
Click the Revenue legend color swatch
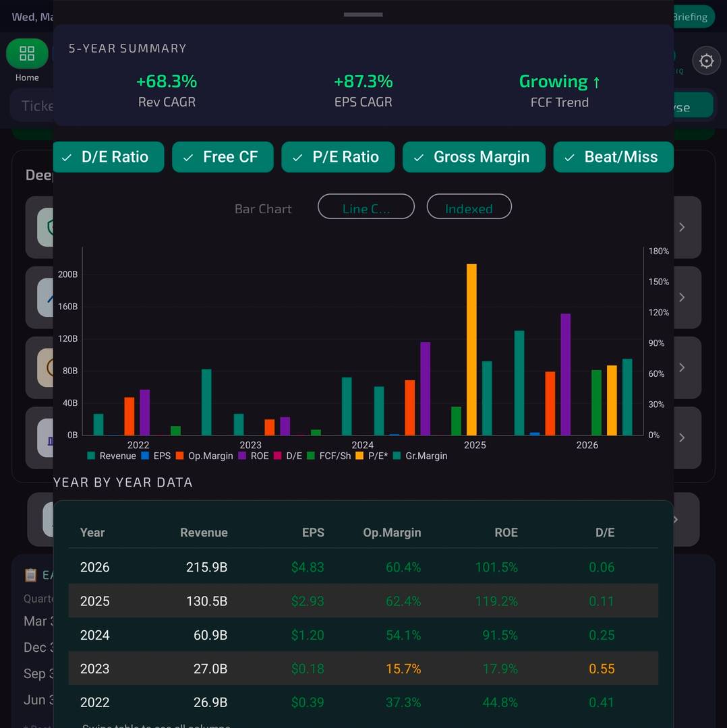click(x=91, y=456)
